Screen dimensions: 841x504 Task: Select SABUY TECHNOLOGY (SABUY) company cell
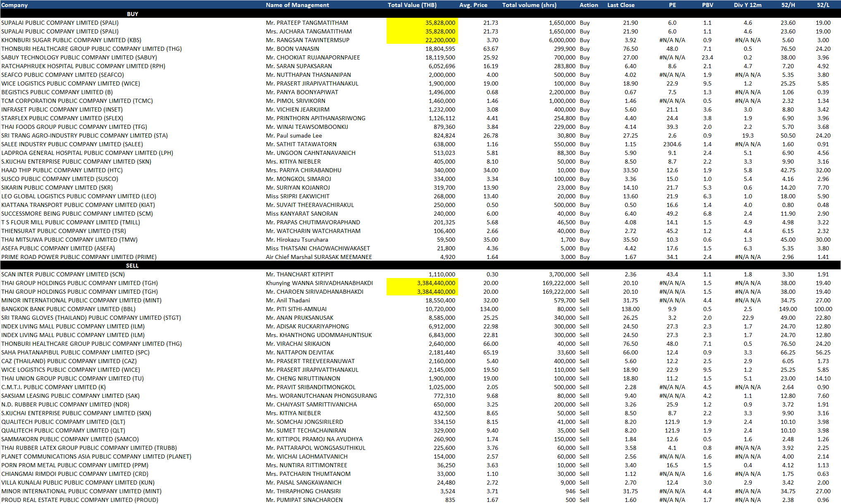[79, 57]
